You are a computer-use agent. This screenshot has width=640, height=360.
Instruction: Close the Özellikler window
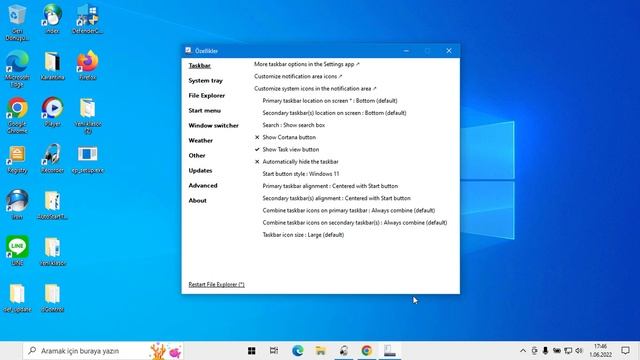coord(449,51)
